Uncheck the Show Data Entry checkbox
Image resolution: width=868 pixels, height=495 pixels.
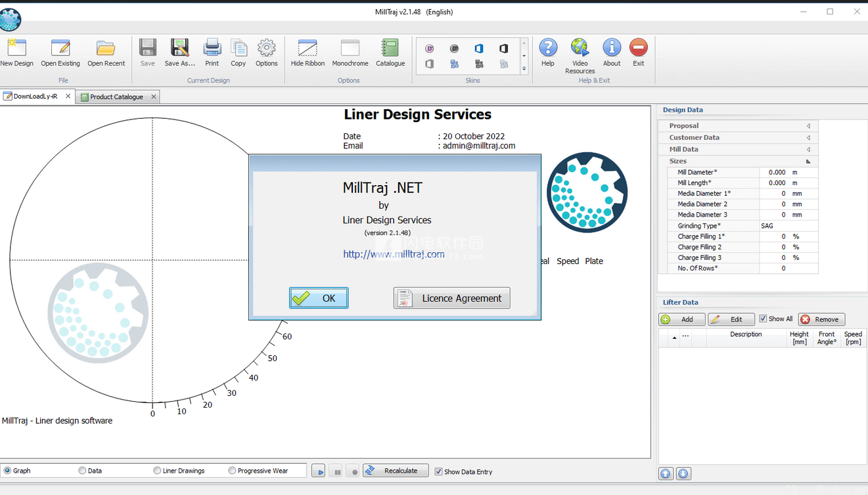pos(438,471)
